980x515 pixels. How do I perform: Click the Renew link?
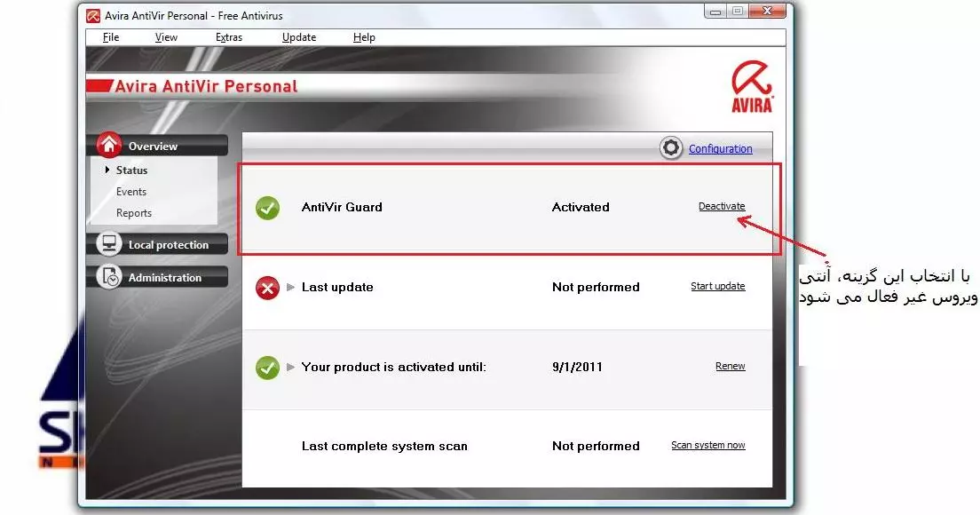(730, 367)
